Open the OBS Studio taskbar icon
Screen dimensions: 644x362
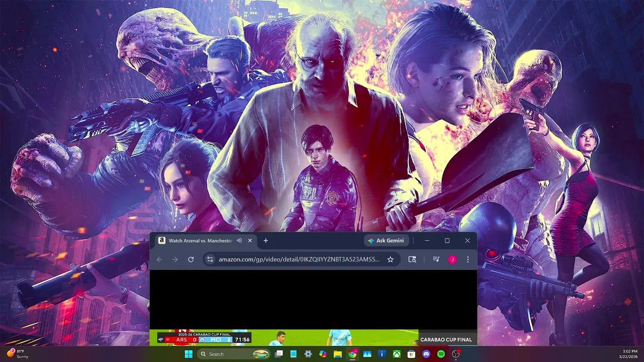click(x=456, y=354)
